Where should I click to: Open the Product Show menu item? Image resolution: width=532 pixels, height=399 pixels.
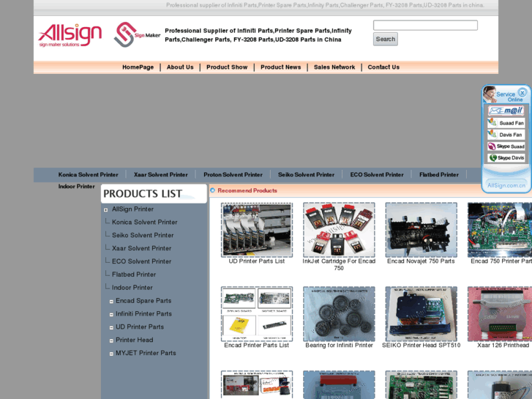pos(227,67)
